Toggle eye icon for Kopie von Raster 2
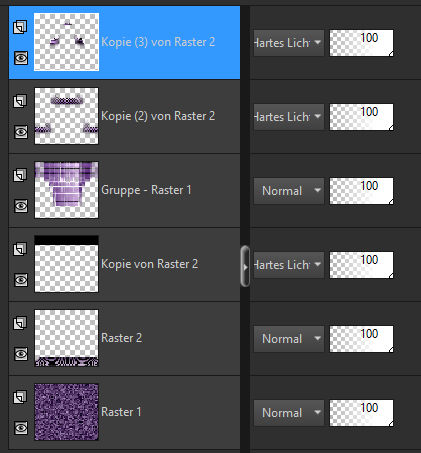The width and height of the screenshot is (421, 453). coord(21,280)
